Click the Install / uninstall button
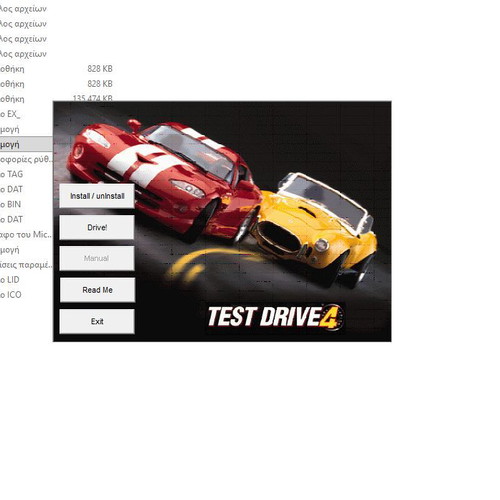500x500 pixels. 97,196
